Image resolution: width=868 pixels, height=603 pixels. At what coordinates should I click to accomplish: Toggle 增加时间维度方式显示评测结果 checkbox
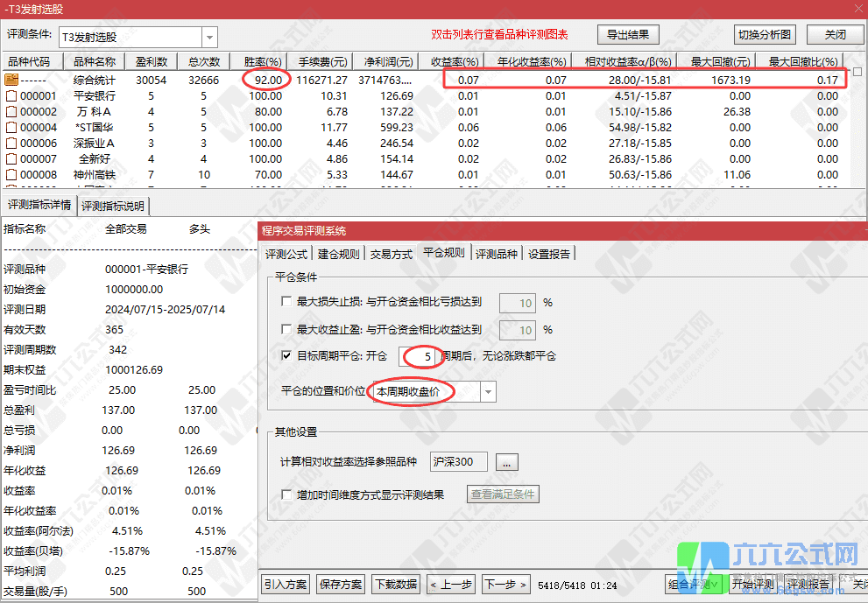(286, 494)
